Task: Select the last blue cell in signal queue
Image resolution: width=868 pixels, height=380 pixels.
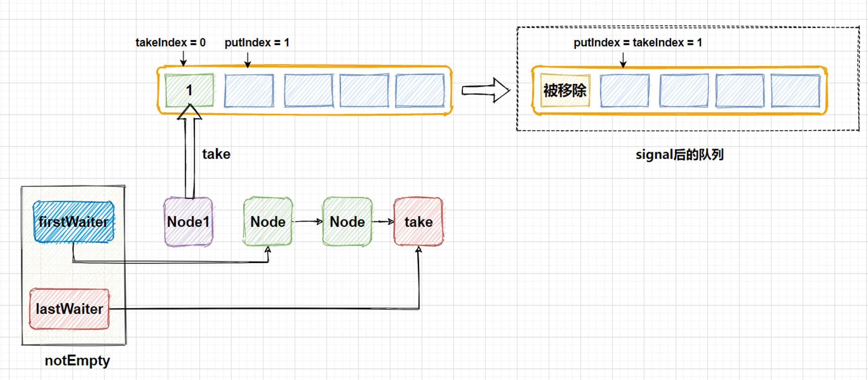Action: click(796, 90)
